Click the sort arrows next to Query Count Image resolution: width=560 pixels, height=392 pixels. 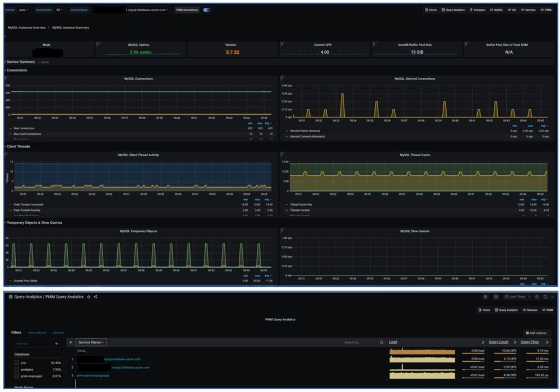pos(515,342)
